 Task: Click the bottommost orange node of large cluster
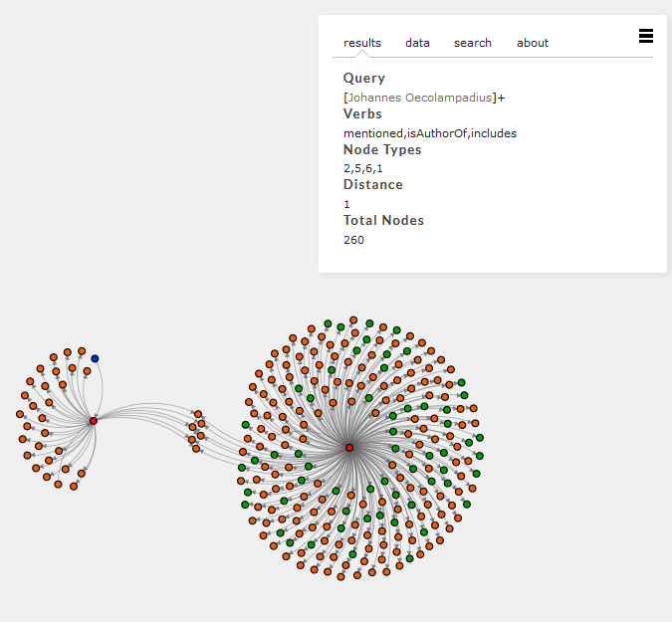(341, 577)
